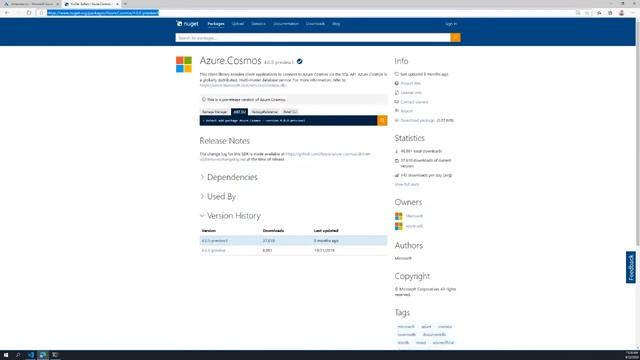Select the Package Manager tab
The width and height of the screenshot is (640, 360).
tap(215, 112)
